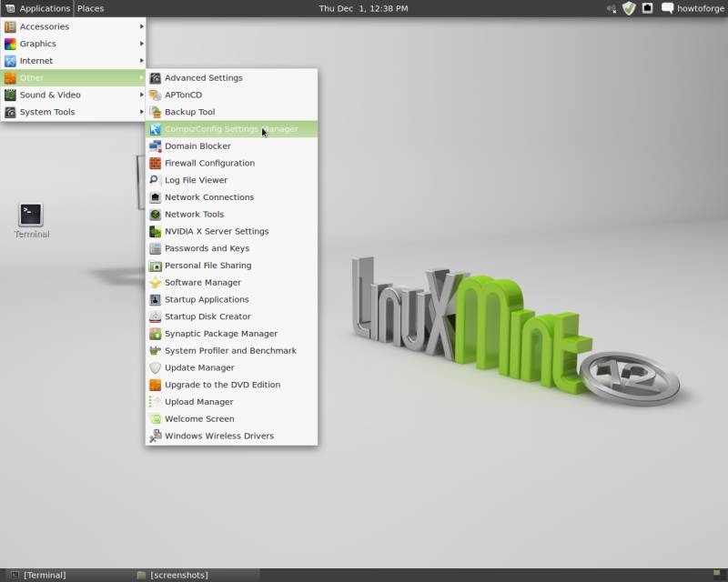This screenshot has height=582, width=728.
Task: Open the howtoforge user menu
Action: point(693,8)
